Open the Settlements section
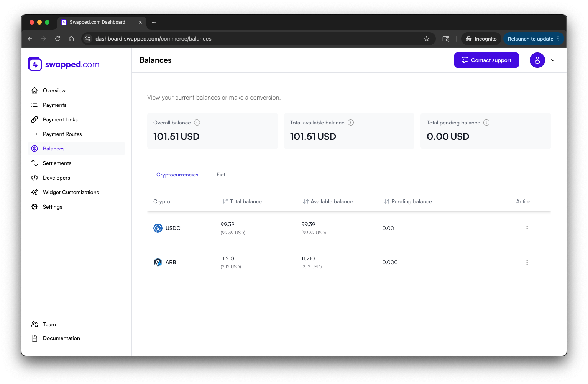Screen dimensions: 588x384 click(x=57, y=163)
